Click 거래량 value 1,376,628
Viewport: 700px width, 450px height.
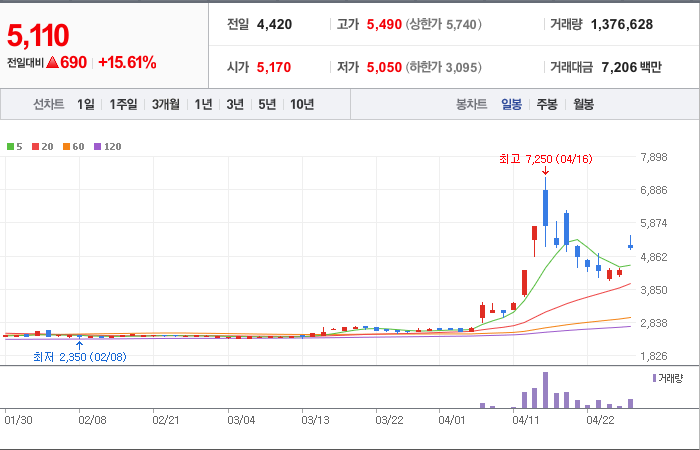(x=622, y=24)
